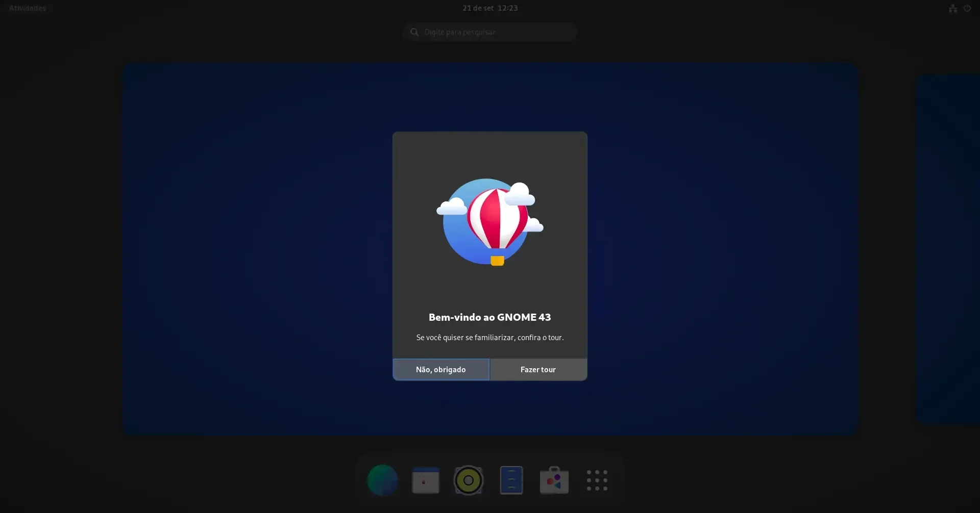This screenshot has height=513, width=980.
Task: Launch the web browser from the dock
Action: pyautogui.click(x=383, y=480)
